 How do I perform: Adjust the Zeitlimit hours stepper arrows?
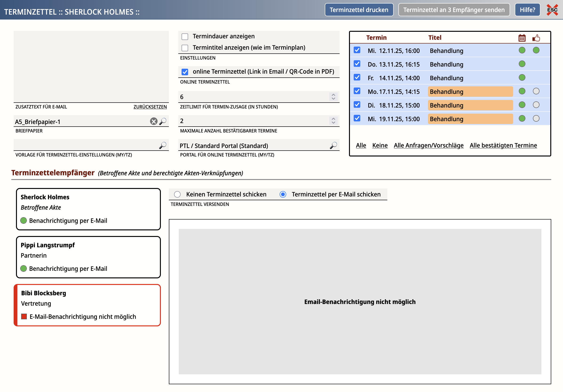(333, 97)
